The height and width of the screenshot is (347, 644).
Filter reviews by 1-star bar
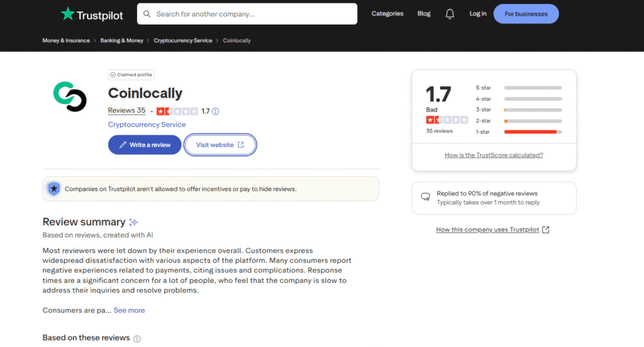533,132
